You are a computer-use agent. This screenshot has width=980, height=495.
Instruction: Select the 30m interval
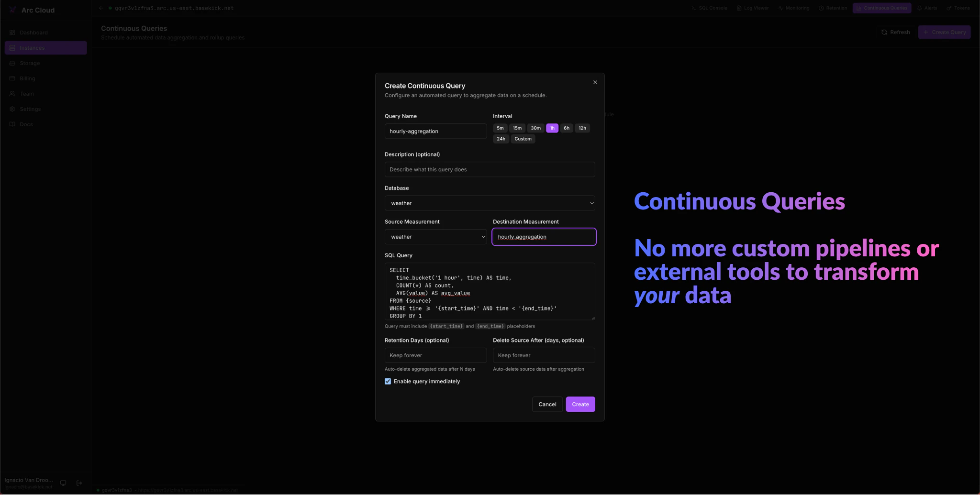click(x=535, y=128)
